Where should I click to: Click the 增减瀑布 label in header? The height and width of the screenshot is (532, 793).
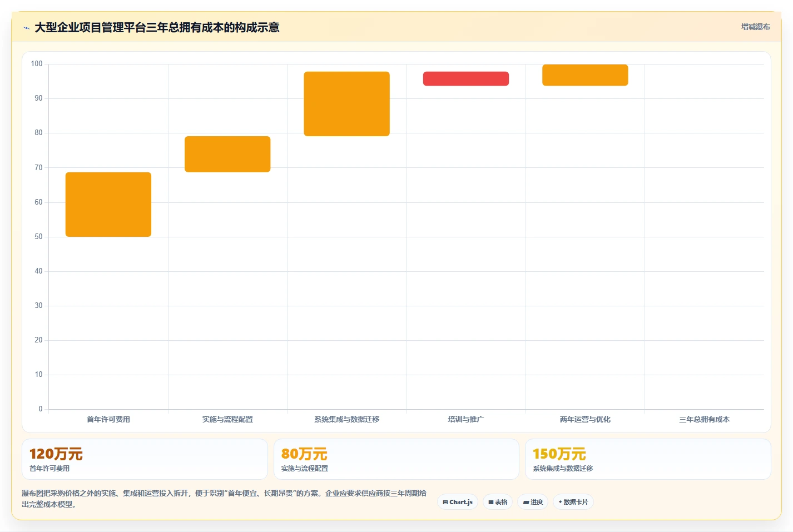pos(755,27)
